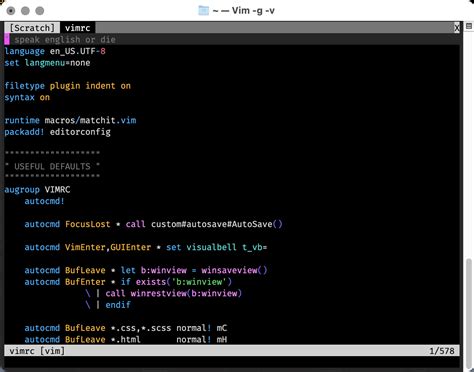Click the 'runtime' keyword

(x=22, y=120)
